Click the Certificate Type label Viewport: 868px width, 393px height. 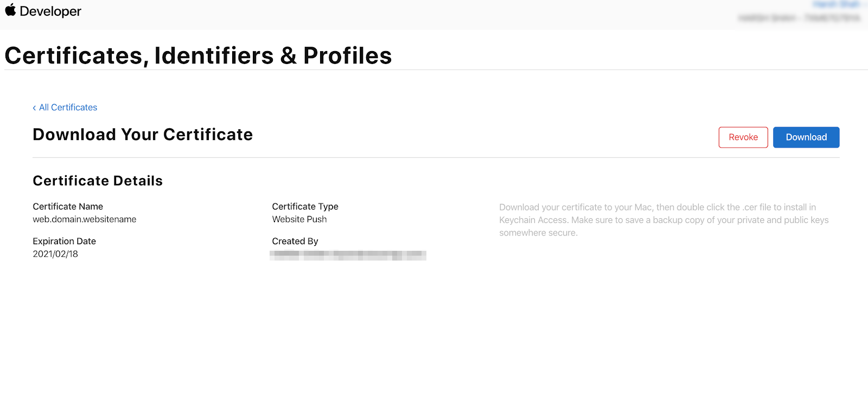[x=305, y=206]
